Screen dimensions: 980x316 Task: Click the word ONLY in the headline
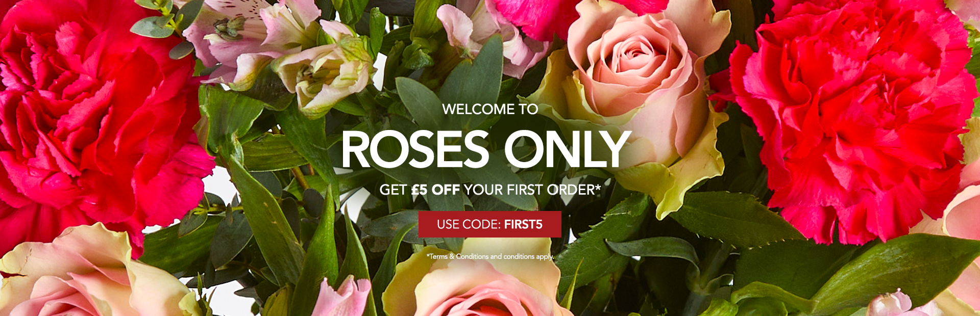[568, 149]
